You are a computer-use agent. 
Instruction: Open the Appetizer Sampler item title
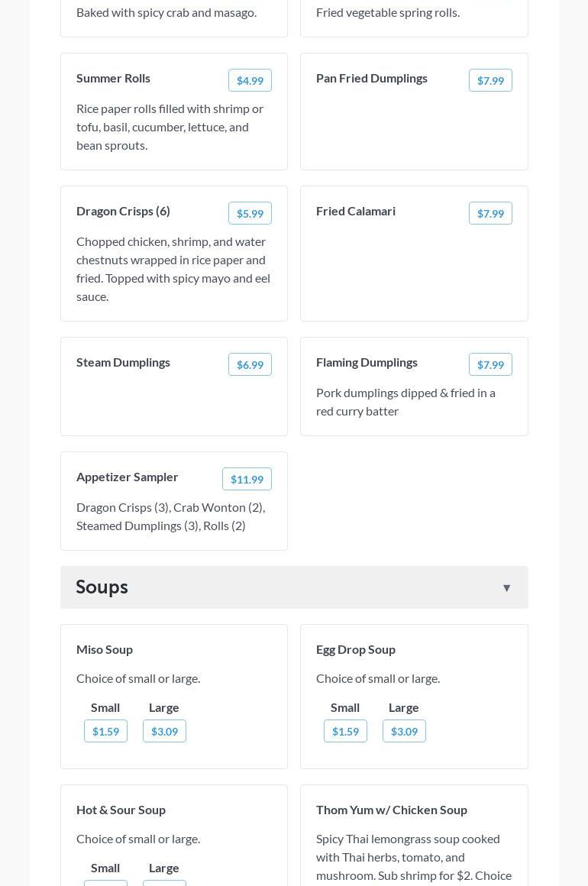tap(128, 477)
